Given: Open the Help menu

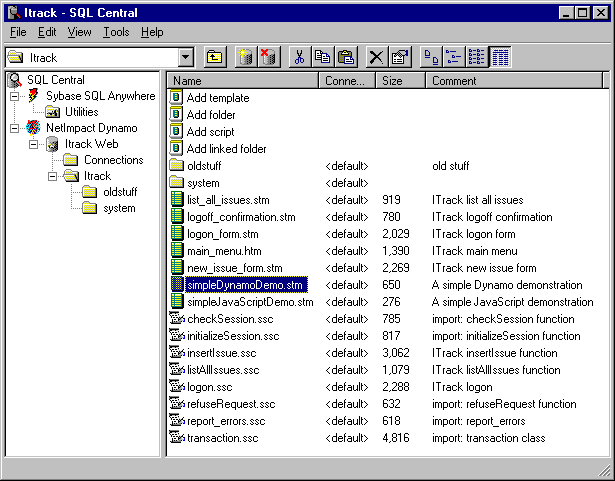Looking at the screenshot, I should point(152,32).
